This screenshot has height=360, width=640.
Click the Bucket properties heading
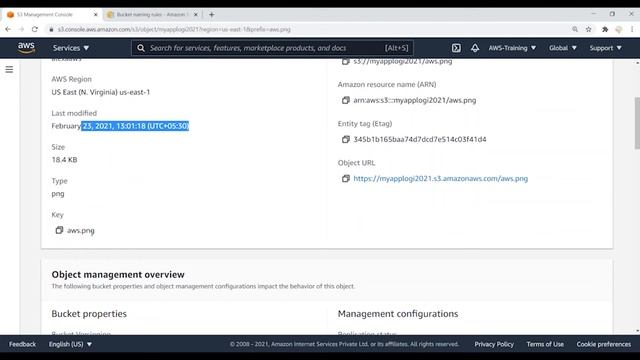(89, 313)
